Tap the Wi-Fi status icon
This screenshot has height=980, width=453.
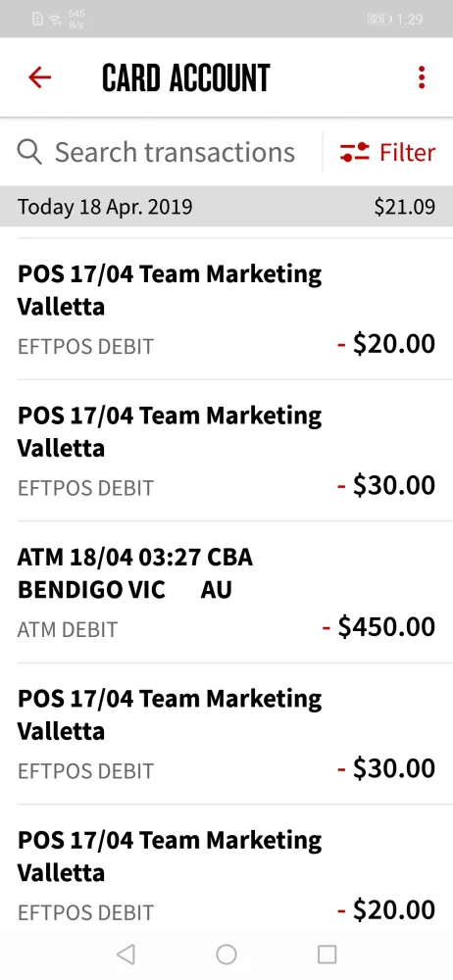(56, 20)
